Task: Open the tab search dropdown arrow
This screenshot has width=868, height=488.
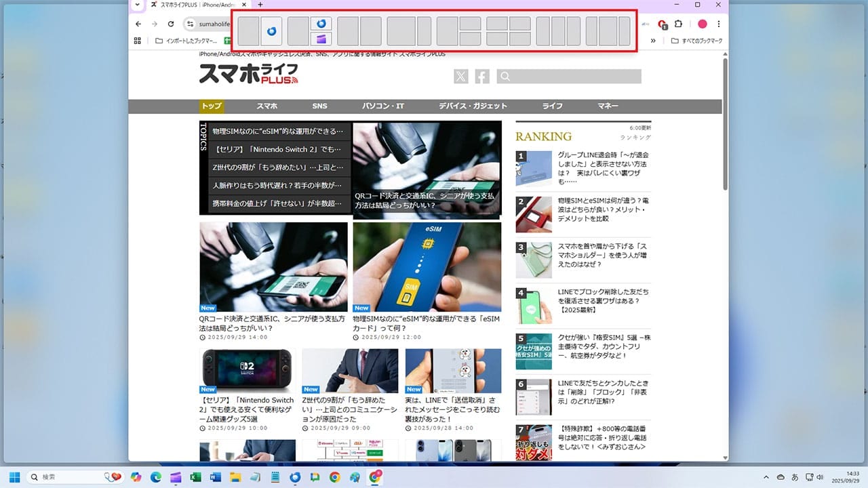Action: (x=138, y=5)
